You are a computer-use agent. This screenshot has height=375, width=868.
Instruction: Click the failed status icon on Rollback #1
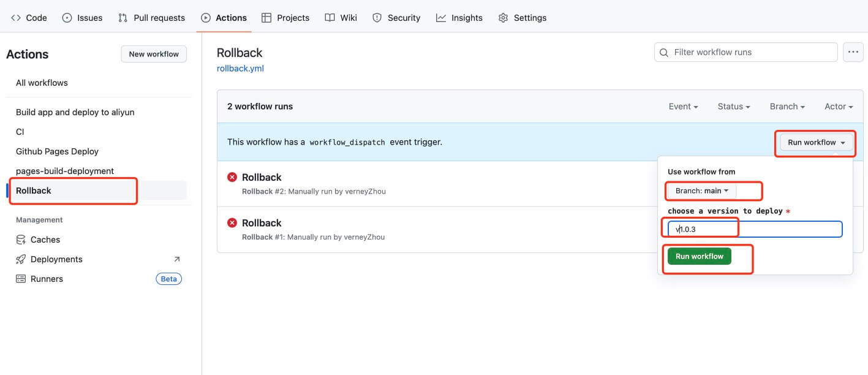pyautogui.click(x=232, y=223)
